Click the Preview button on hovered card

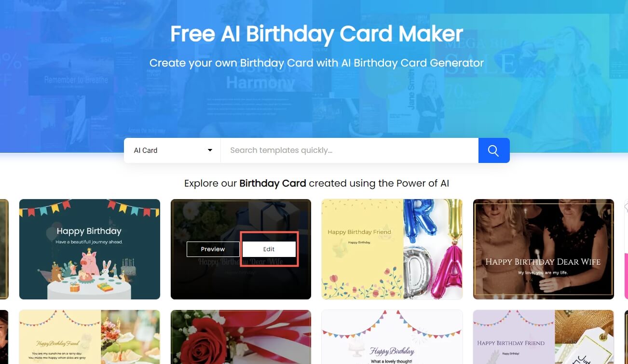pos(213,249)
